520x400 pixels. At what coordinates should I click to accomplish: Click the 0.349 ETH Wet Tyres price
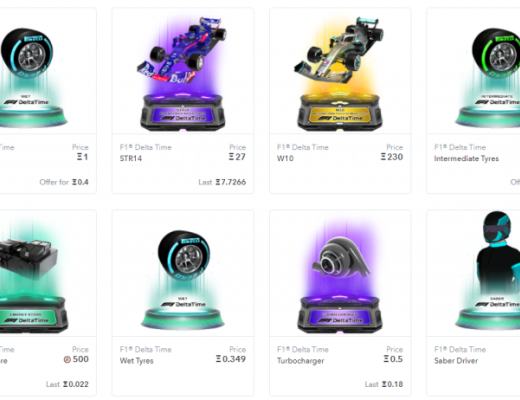[231, 359]
